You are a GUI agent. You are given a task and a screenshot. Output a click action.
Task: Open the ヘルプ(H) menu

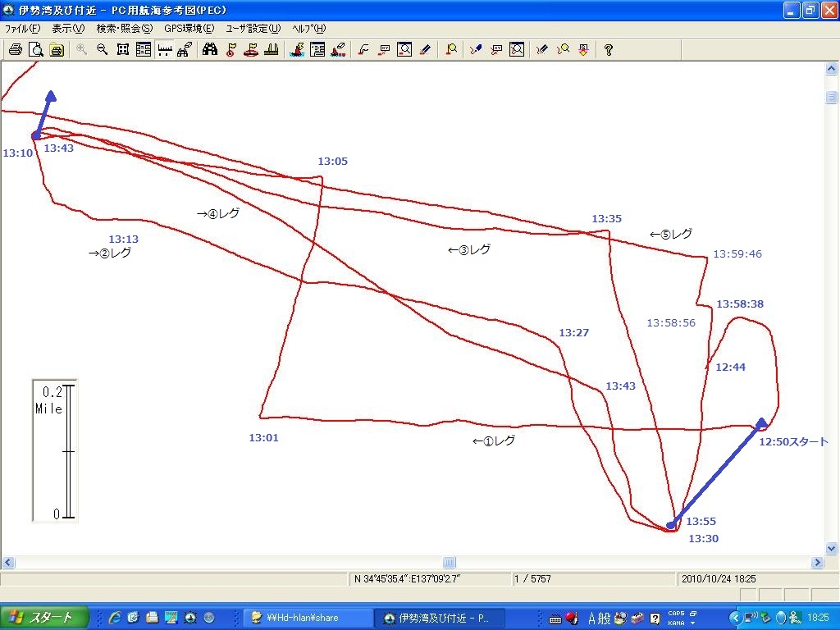(x=309, y=29)
